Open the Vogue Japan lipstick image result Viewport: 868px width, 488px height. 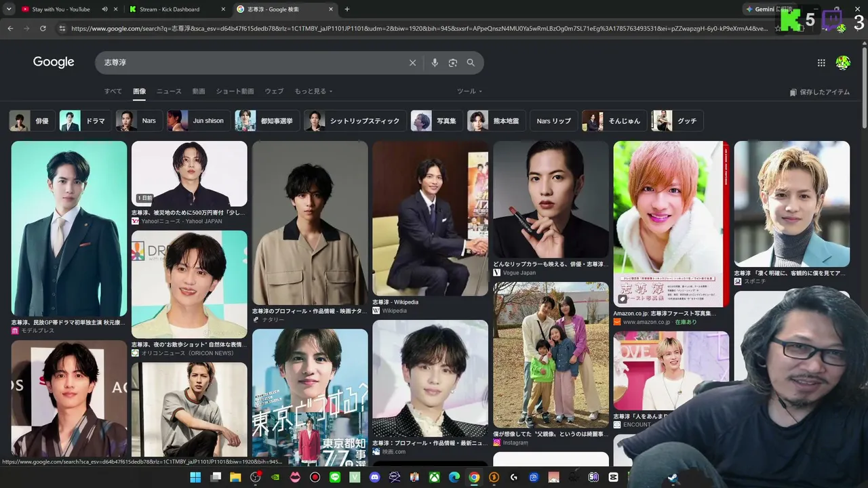click(x=551, y=199)
